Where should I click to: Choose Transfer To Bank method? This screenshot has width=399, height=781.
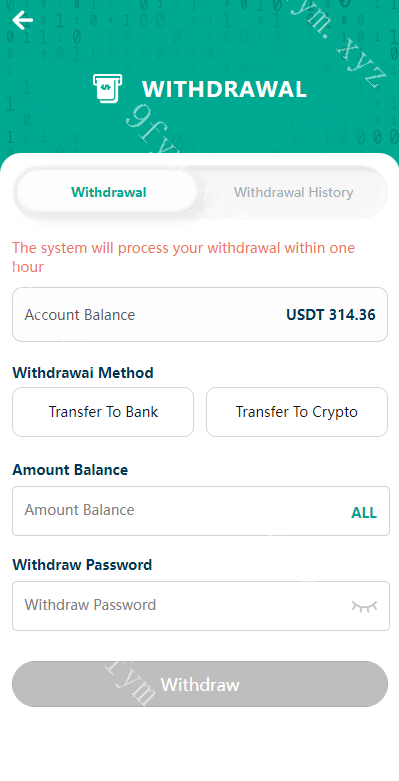[x=103, y=412]
